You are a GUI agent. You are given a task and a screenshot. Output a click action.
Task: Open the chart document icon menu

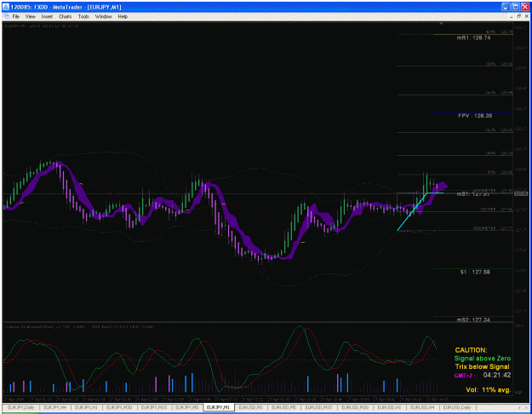[x=6, y=16]
